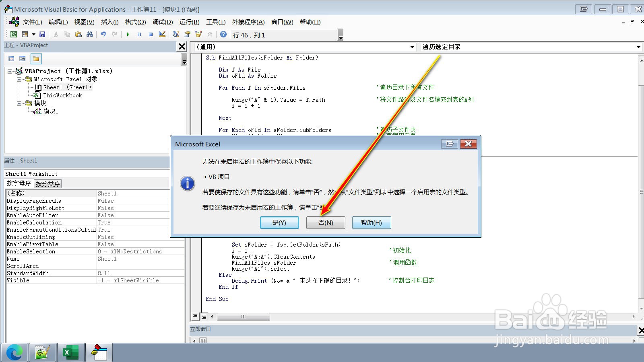Collapse the 模块 folder node
644x362 pixels.
(19, 103)
